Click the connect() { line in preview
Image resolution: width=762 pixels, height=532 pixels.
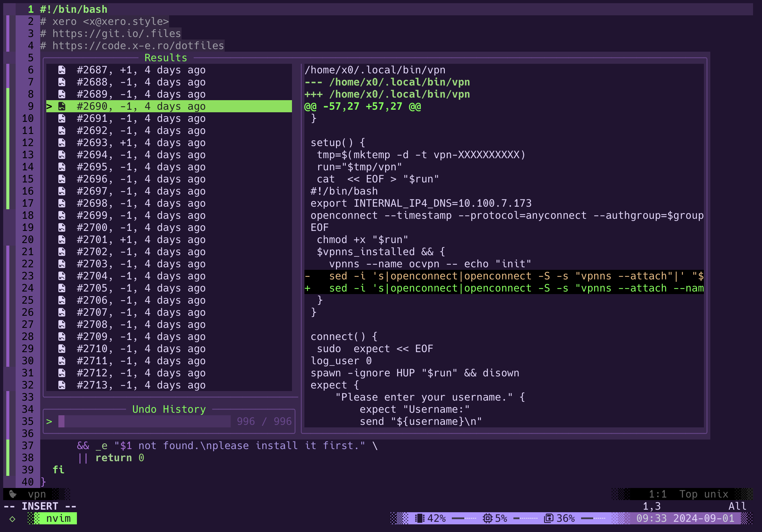344,336
